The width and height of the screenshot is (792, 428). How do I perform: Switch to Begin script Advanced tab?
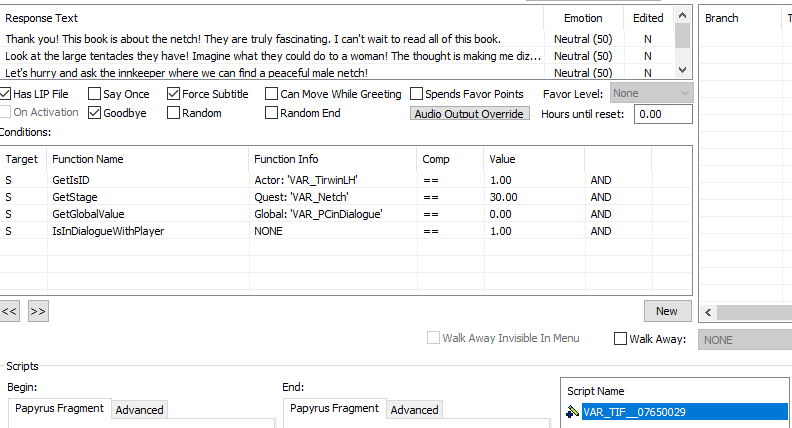tap(139, 410)
